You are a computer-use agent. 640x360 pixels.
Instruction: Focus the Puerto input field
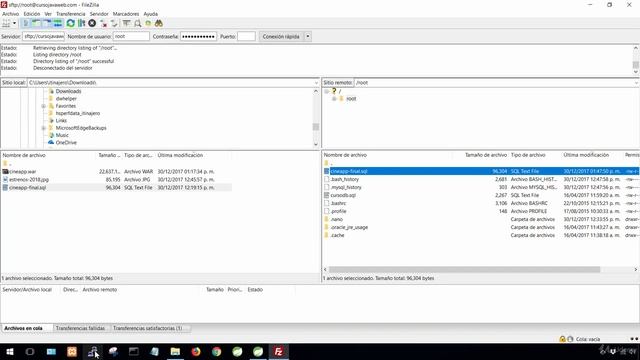[x=246, y=36]
